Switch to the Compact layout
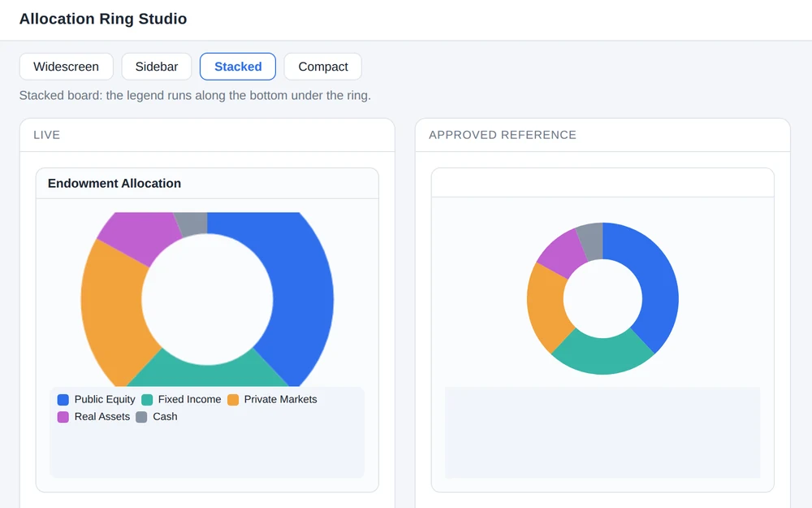812x508 pixels. [322, 67]
